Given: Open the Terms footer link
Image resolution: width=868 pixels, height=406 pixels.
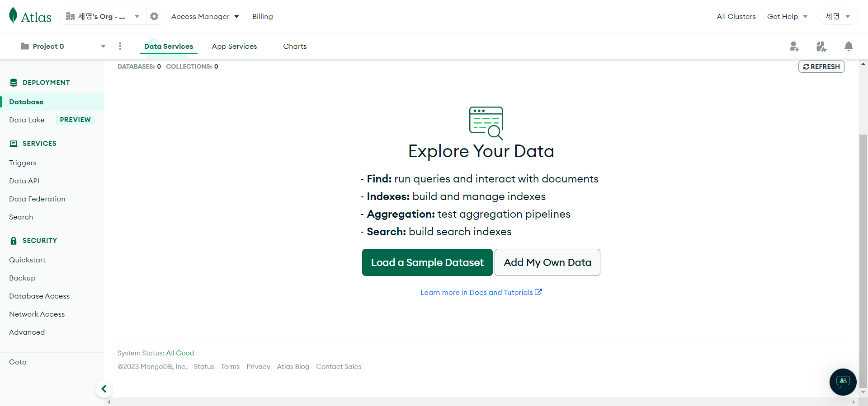Looking at the screenshot, I should tap(230, 366).
